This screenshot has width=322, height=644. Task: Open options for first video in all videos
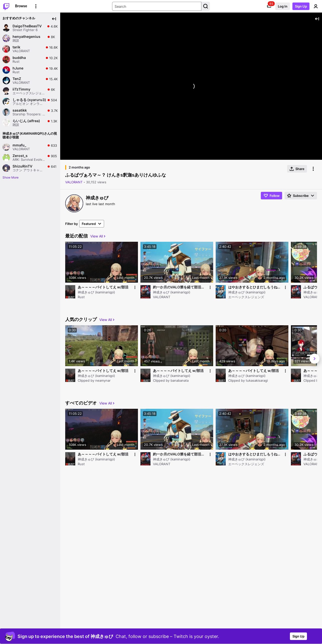tap(135, 454)
